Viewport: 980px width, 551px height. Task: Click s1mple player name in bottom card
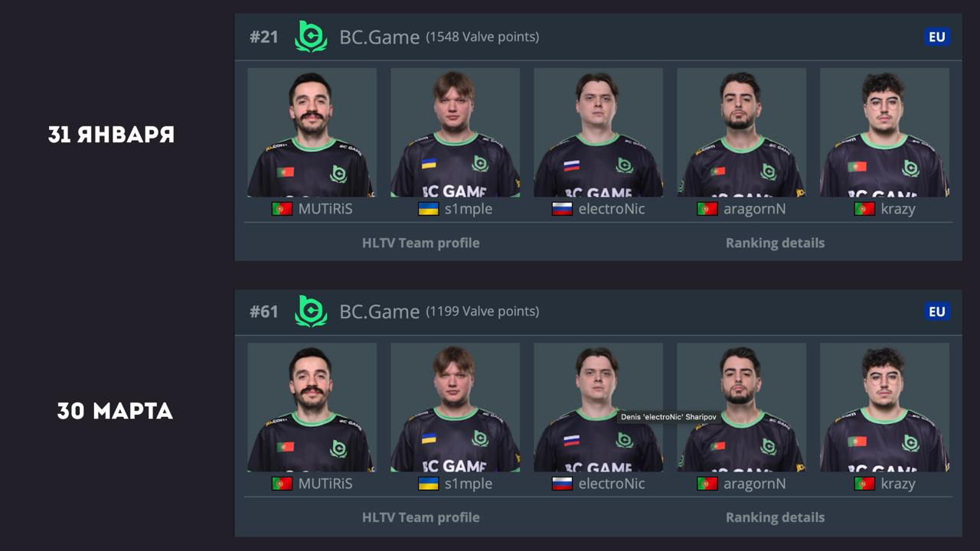pos(469,484)
